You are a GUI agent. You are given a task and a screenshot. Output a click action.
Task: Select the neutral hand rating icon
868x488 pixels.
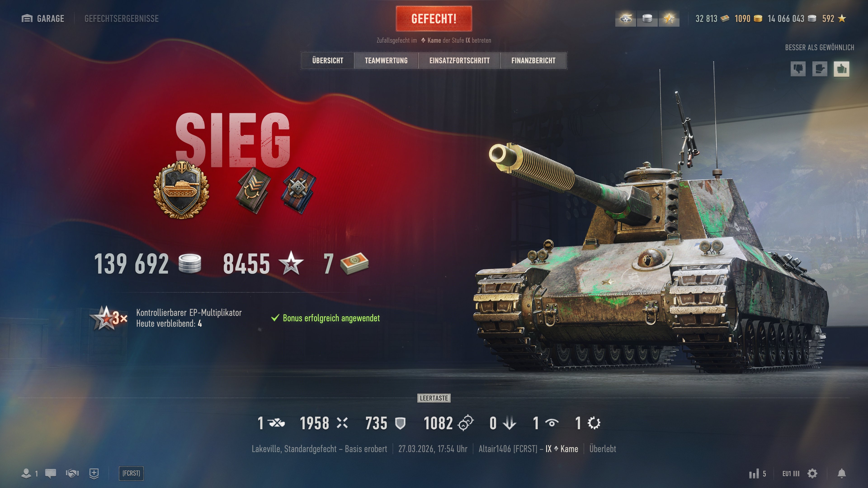819,69
